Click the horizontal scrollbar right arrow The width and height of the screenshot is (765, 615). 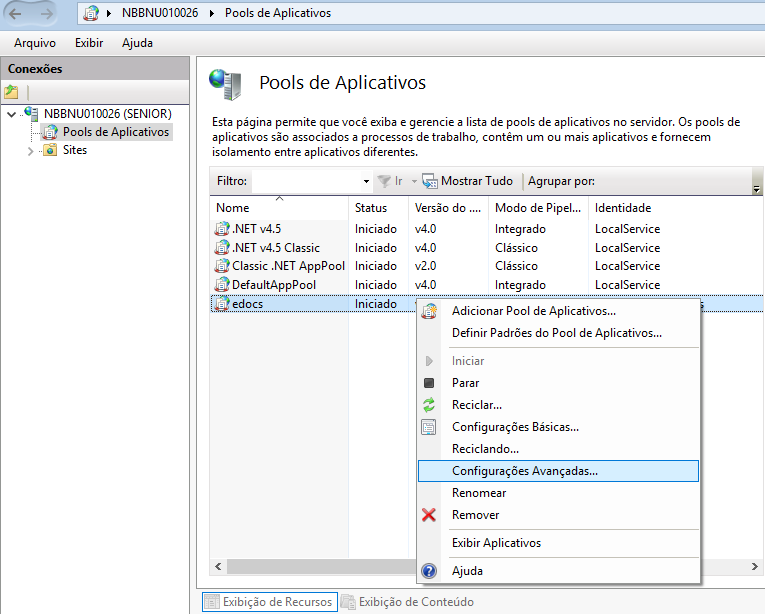[755, 566]
